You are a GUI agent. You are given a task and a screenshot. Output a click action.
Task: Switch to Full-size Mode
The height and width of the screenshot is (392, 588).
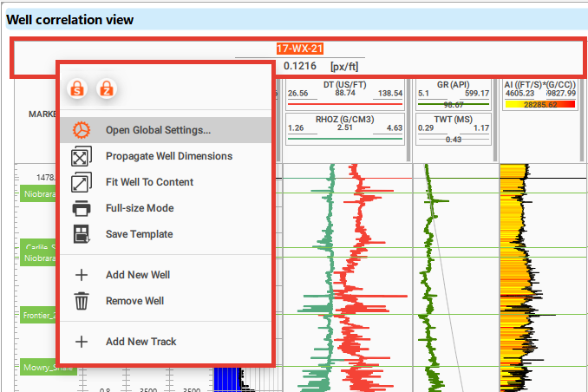(166, 208)
